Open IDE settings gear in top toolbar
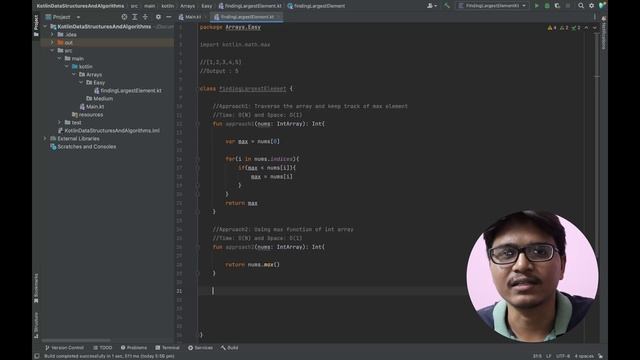Image resolution: width=640 pixels, height=360 pixels. tap(591, 6)
